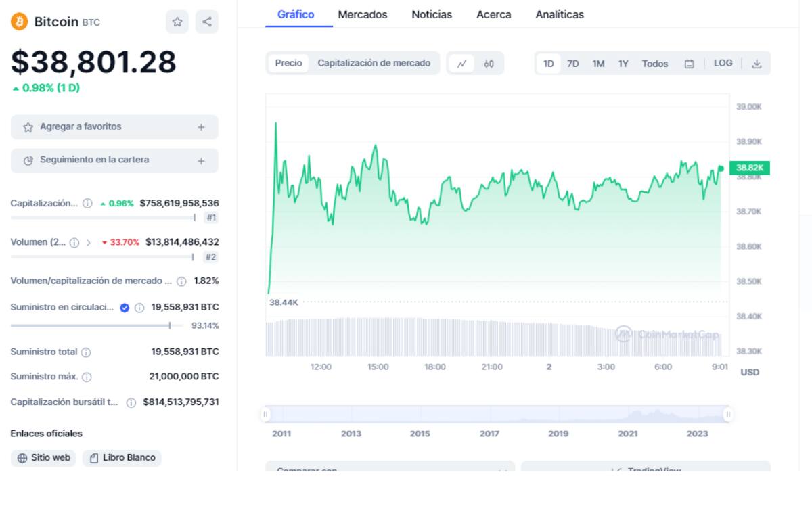Expand Agregar a favoritos plus sign
This screenshot has width=812, height=510.
201,127
